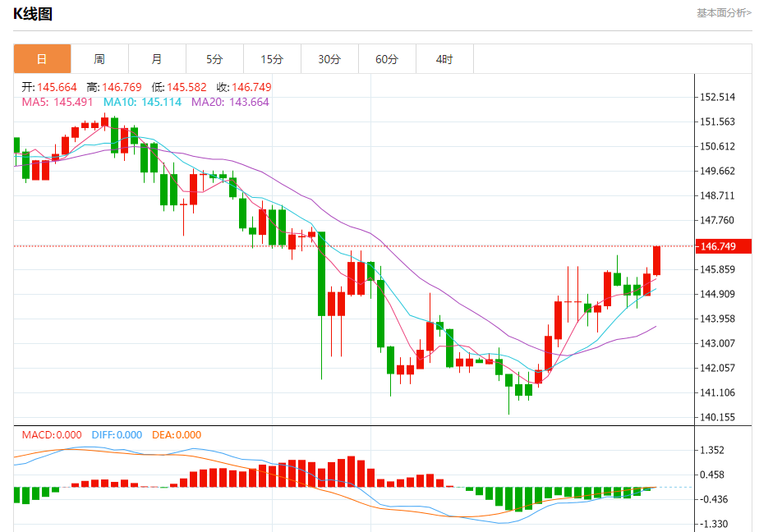Open the 基本面分析 link
The height and width of the screenshot is (532, 759).
tap(724, 13)
